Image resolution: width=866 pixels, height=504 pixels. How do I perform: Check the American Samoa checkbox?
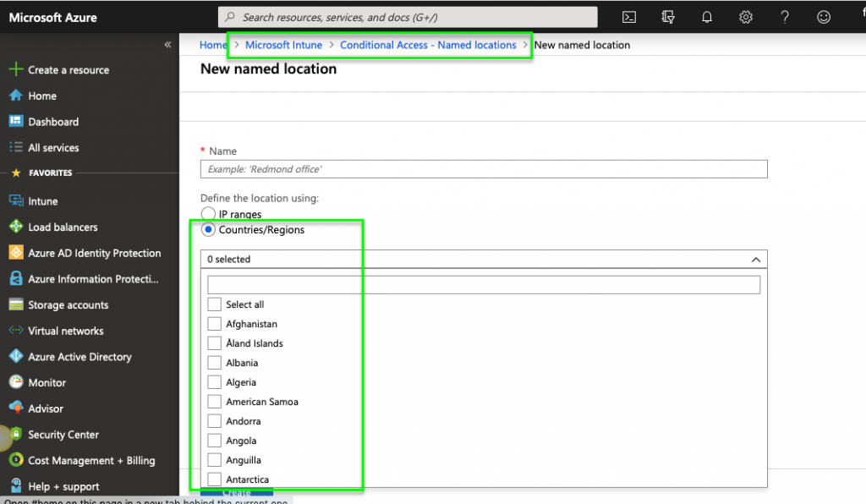pos(214,402)
